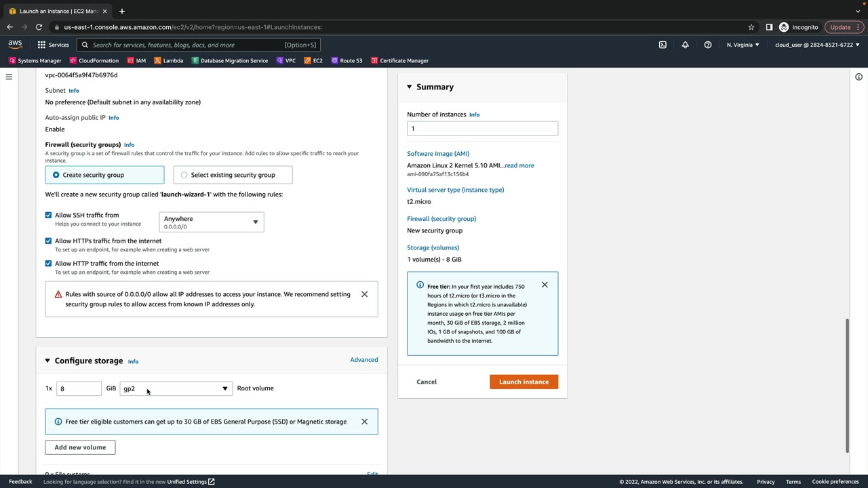Open Certificate Manager bookmark
The image size is (868, 488).
399,60
